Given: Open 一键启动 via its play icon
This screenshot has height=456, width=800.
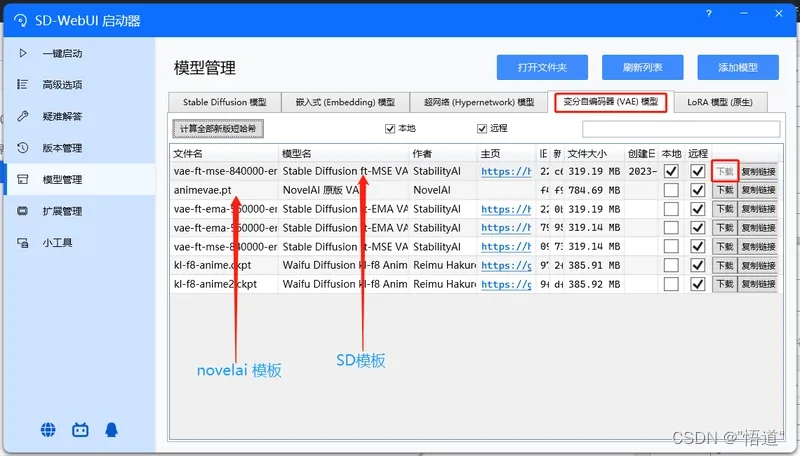Looking at the screenshot, I should pyautogui.click(x=22, y=53).
